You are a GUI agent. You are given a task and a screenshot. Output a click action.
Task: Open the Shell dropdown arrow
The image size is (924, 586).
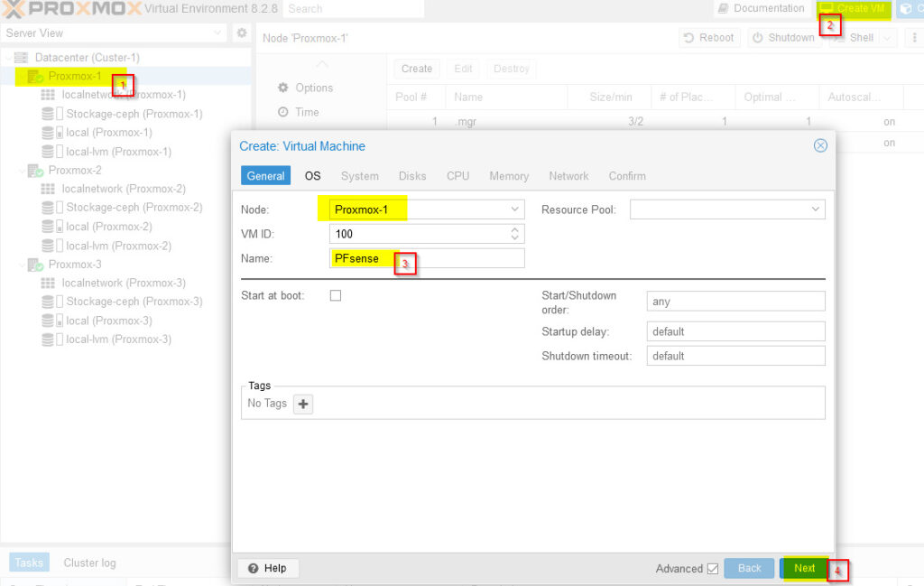click(x=887, y=38)
